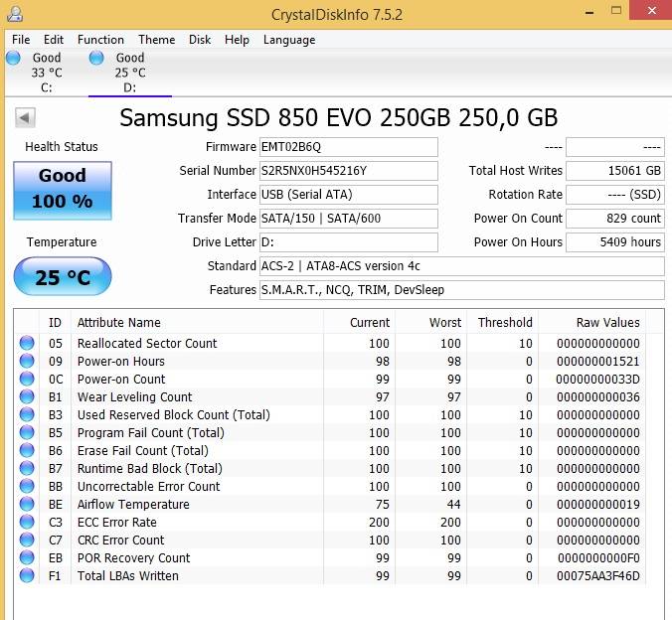Open the Disk menu
The image size is (672, 620).
pos(200,40)
